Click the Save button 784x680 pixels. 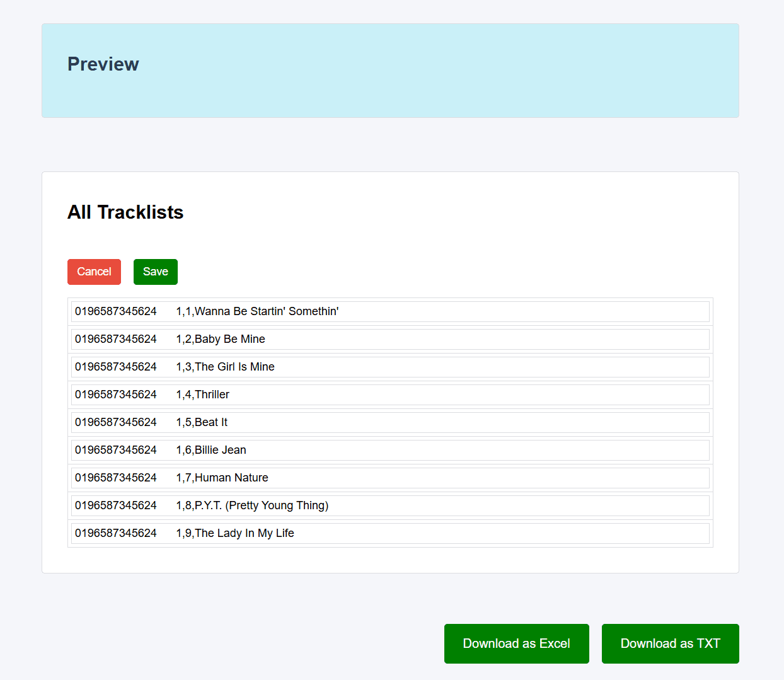[x=155, y=272]
